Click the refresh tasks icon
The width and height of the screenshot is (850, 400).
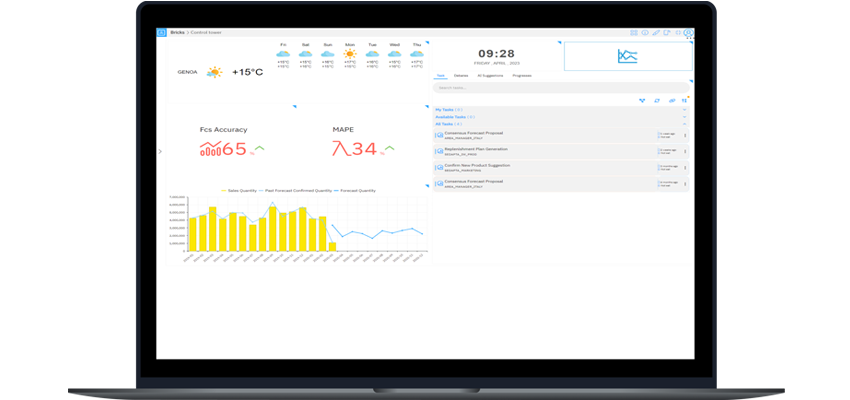click(x=657, y=100)
